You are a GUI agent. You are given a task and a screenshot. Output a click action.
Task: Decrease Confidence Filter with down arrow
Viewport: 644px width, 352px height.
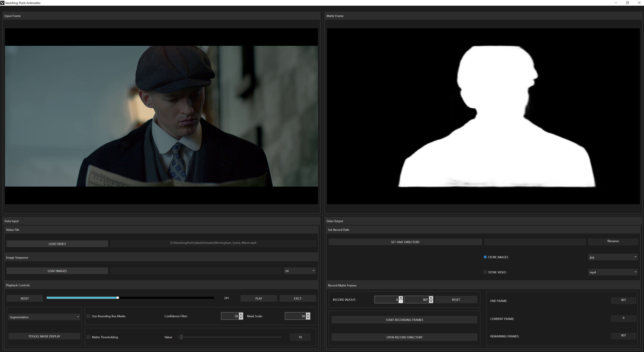click(x=241, y=318)
